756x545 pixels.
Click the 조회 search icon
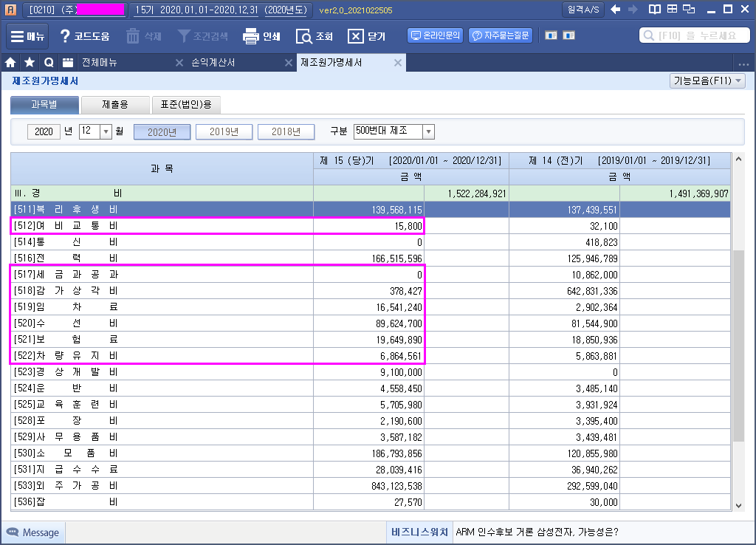pos(314,36)
